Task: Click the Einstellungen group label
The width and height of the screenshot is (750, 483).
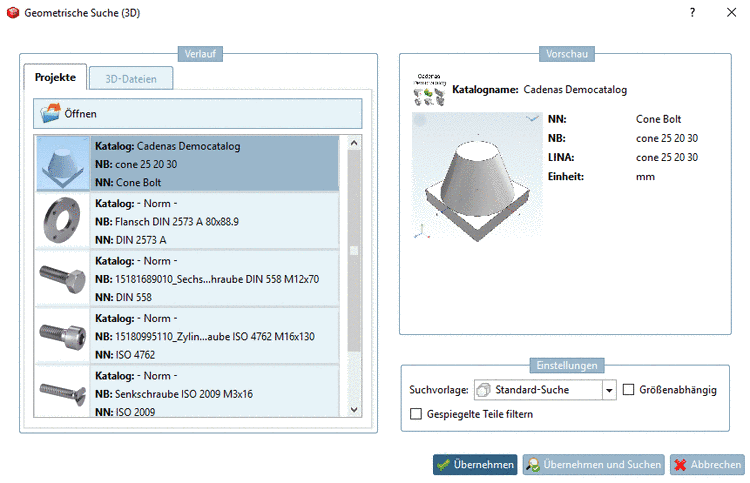Action: coord(567,365)
